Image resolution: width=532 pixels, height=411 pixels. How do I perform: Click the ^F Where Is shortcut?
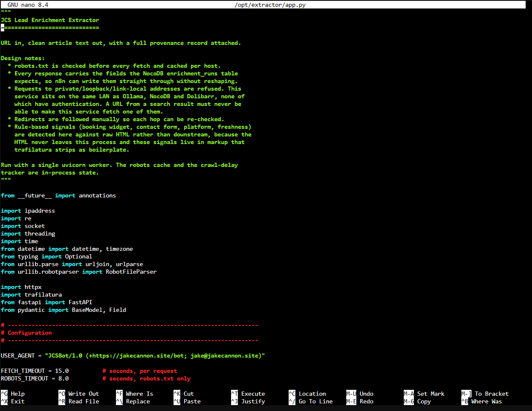(x=135, y=394)
